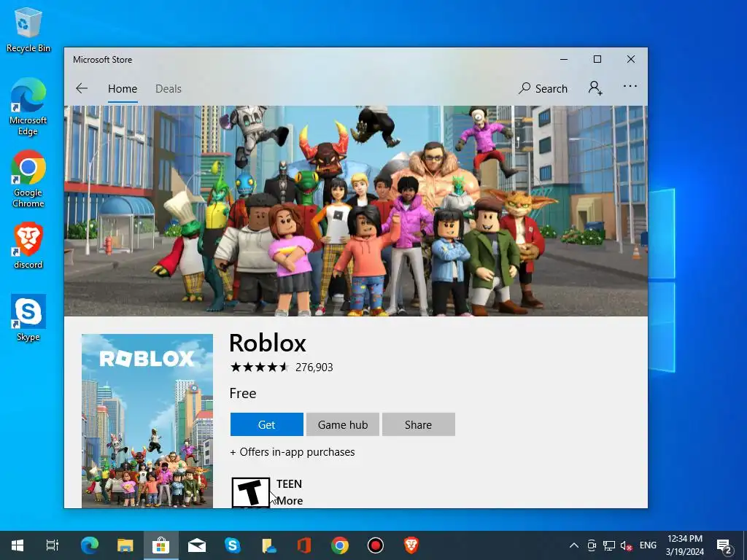Select the discord desktop shortcut
Image resolution: width=747 pixels, height=560 pixels.
[28, 246]
